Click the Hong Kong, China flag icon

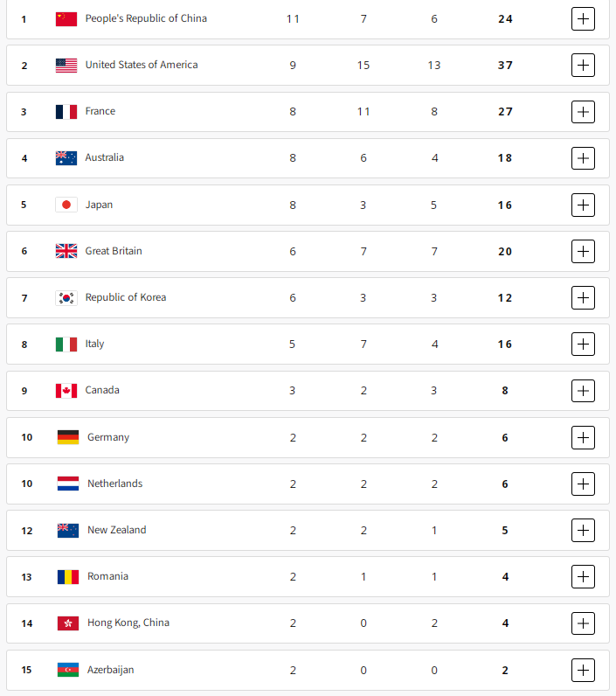pyautogui.click(x=68, y=623)
